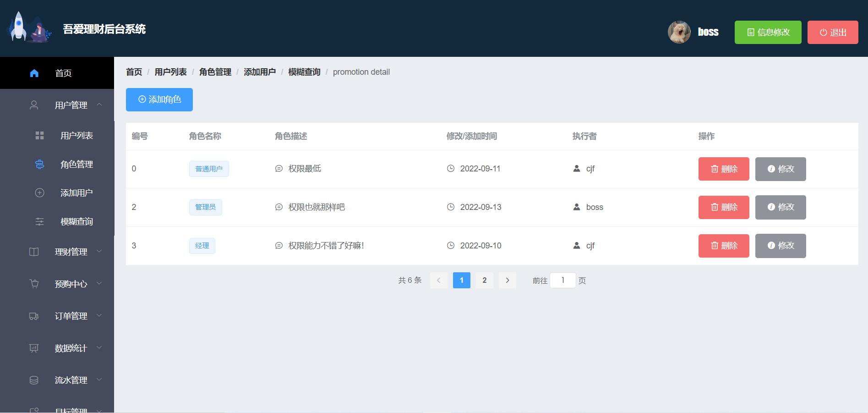Select pagination page 1
Image resolution: width=868 pixels, height=413 pixels.
coord(462,280)
